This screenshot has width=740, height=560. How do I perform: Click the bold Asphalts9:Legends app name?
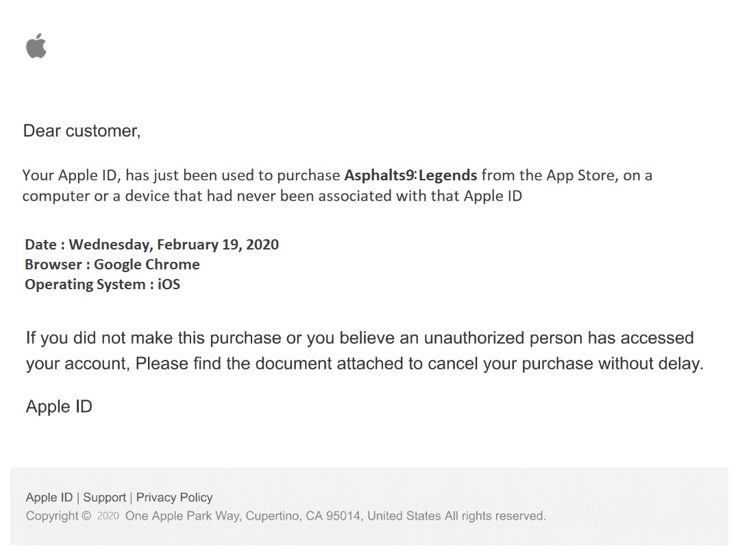pos(410,175)
